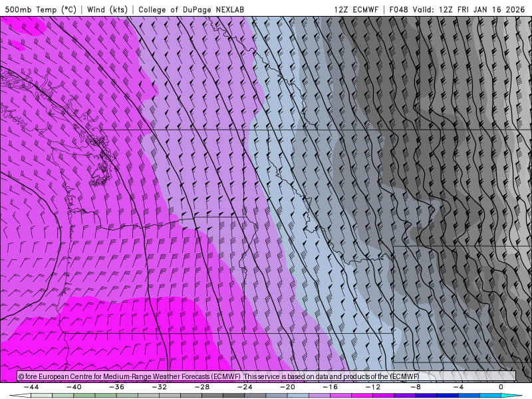Click the -8 legend value
The height and width of the screenshot is (399, 532).
click(416, 387)
